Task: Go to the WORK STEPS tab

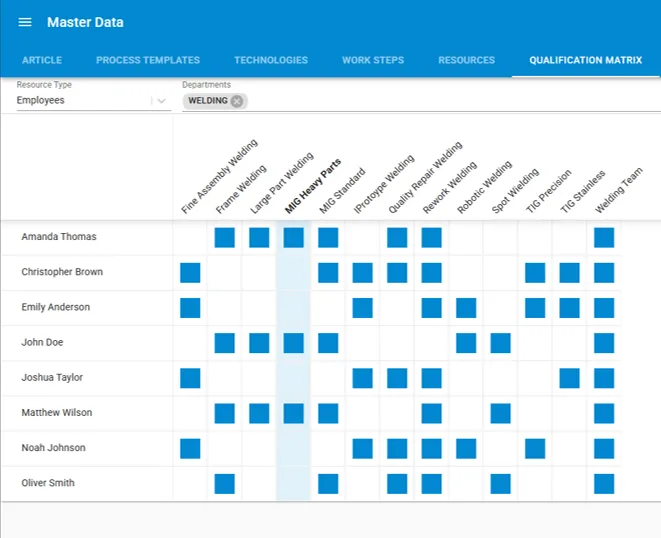Action: click(x=373, y=60)
